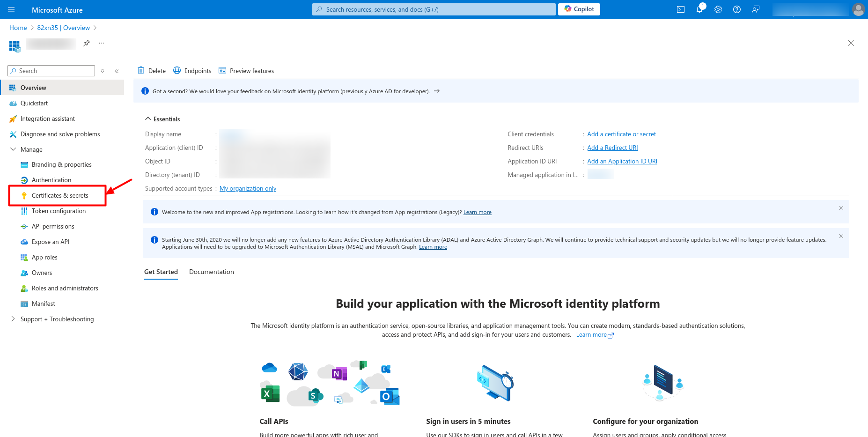Open Certificates & secrets menu item

[60, 195]
